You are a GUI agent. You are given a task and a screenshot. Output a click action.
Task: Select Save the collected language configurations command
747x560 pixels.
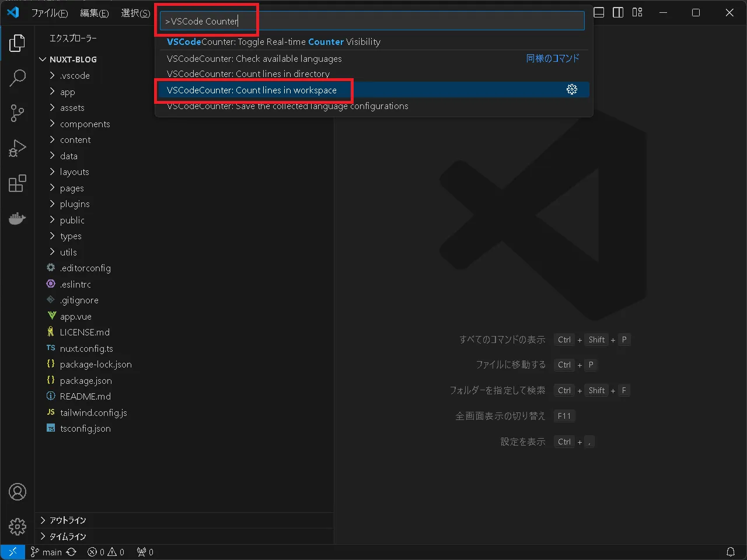click(373, 106)
